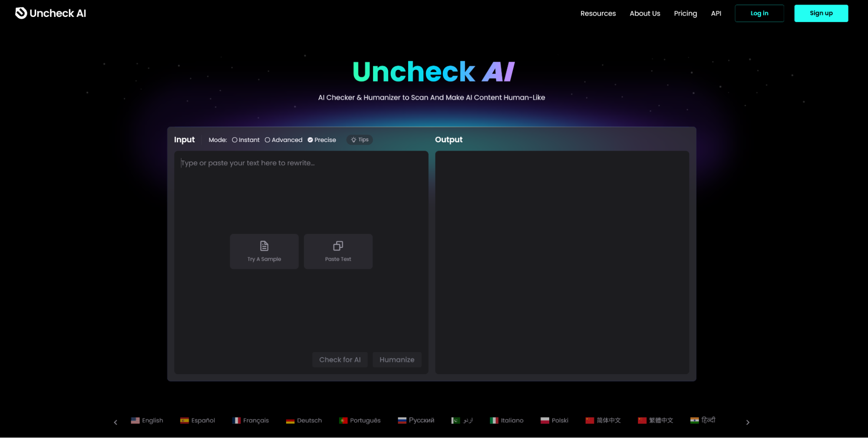Switch language to Deutsch

(x=304, y=420)
